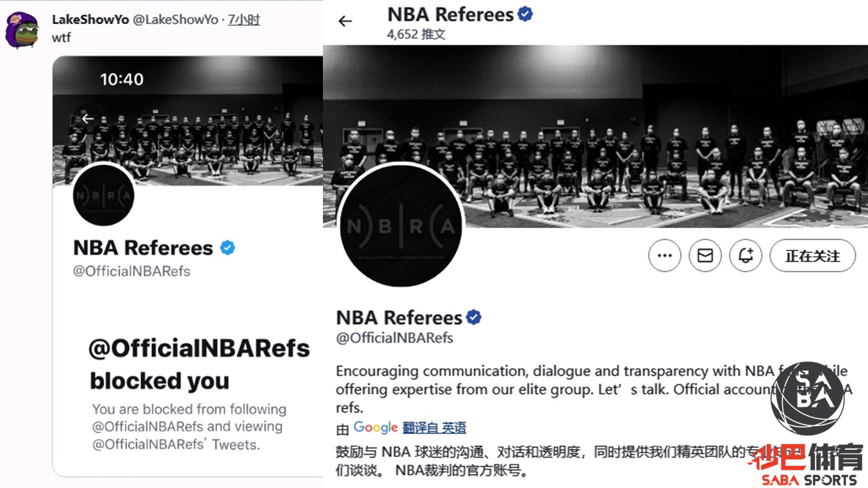The image size is (868, 488).
Task: Click verified badge next to header NBA Referees
Action: (x=526, y=14)
